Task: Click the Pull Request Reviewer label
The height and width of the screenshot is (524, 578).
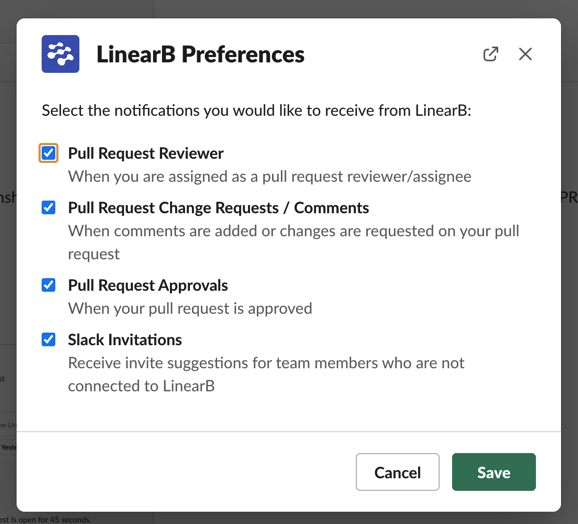Action: 146,153
